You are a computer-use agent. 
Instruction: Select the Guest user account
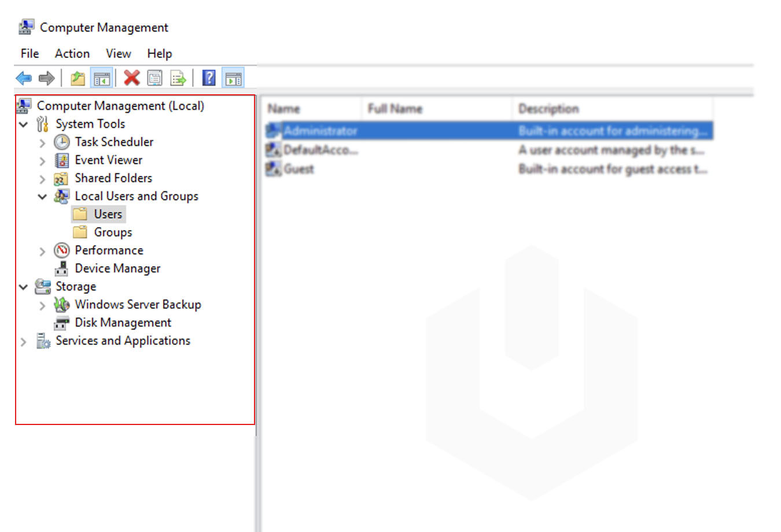[300, 169]
